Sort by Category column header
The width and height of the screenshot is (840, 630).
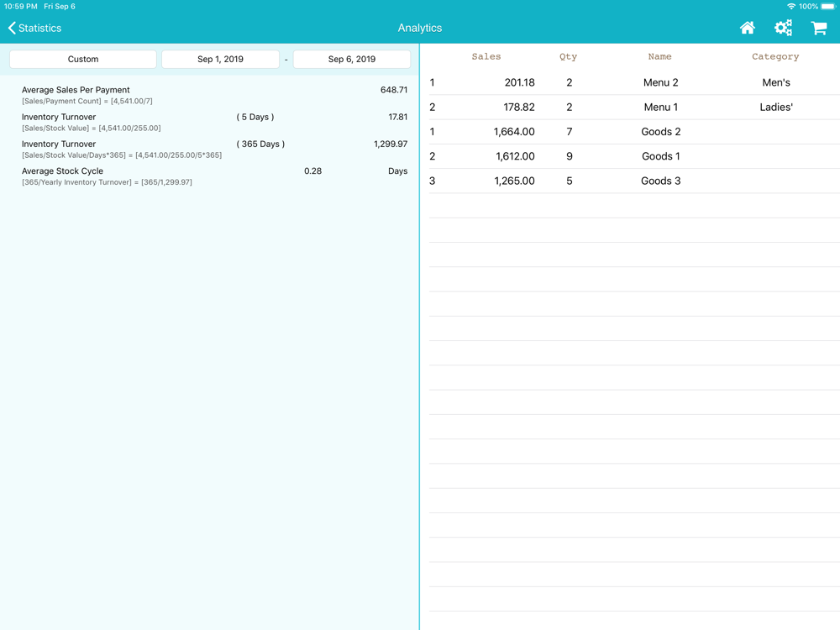[775, 57]
